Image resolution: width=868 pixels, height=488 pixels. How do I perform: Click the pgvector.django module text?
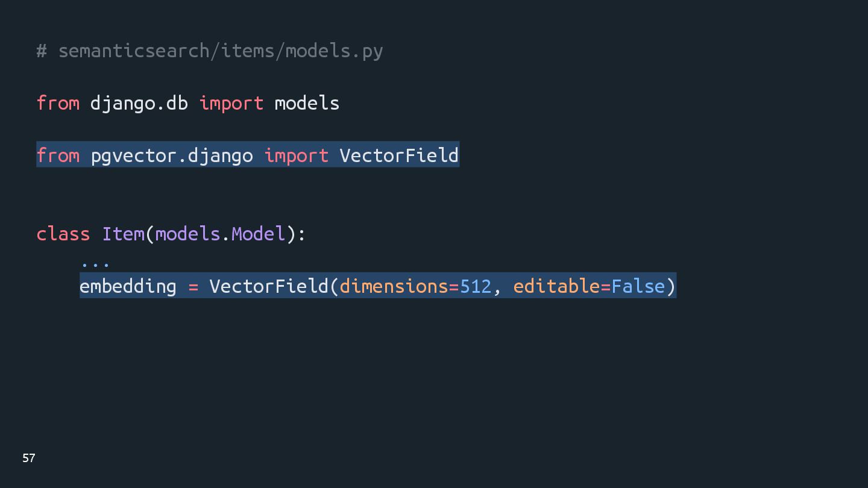click(172, 156)
